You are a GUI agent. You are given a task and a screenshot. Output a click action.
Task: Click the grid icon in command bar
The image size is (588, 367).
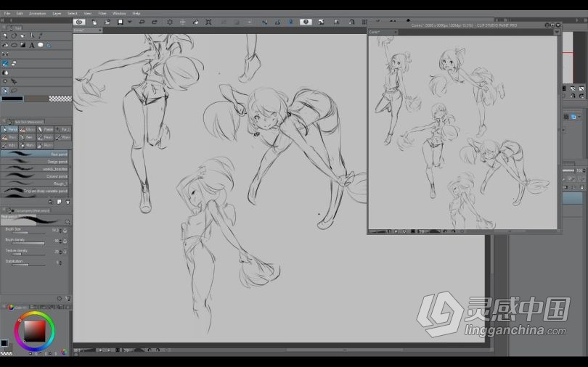[x=364, y=22]
